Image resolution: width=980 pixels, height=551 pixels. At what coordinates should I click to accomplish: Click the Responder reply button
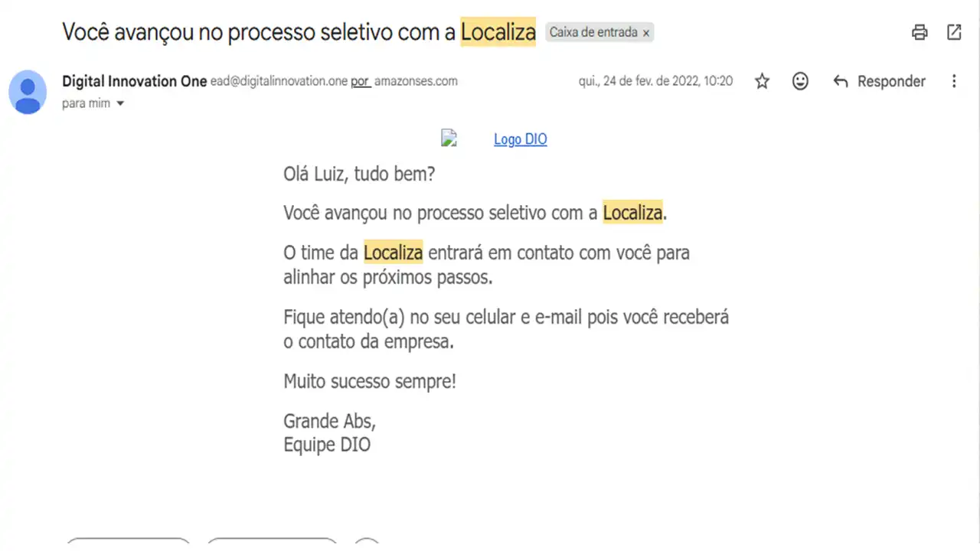pos(879,81)
